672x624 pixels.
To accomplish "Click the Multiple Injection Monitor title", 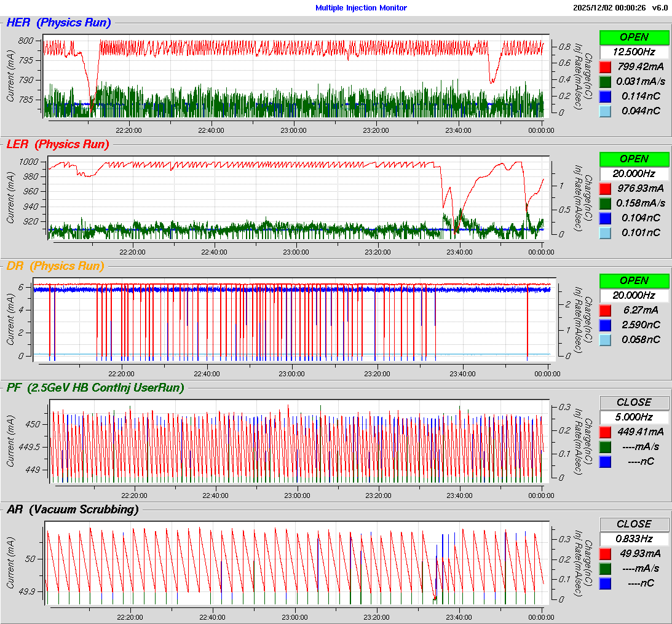I will 361,8.
